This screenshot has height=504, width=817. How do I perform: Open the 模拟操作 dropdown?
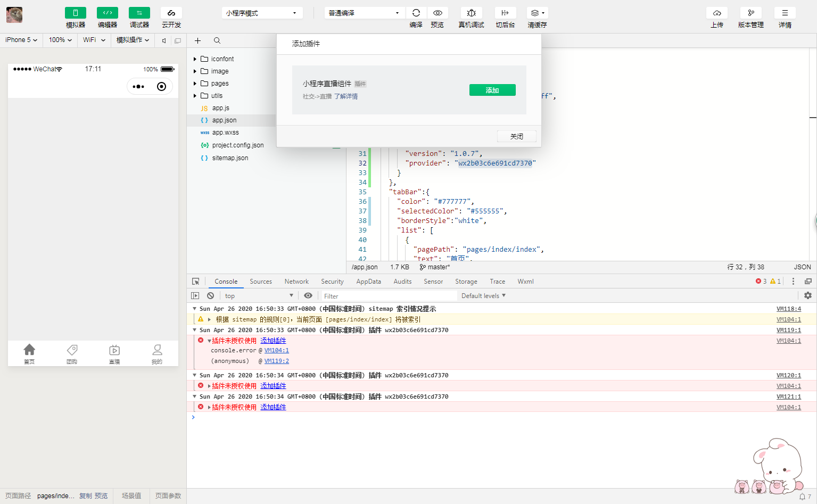click(x=133, y=40)
